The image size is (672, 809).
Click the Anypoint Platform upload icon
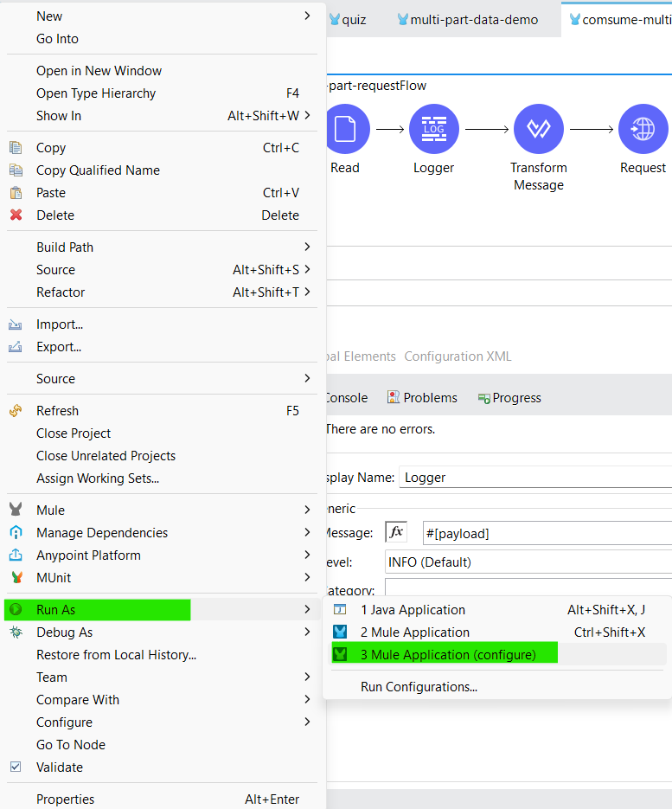click(x=16, y=555)
